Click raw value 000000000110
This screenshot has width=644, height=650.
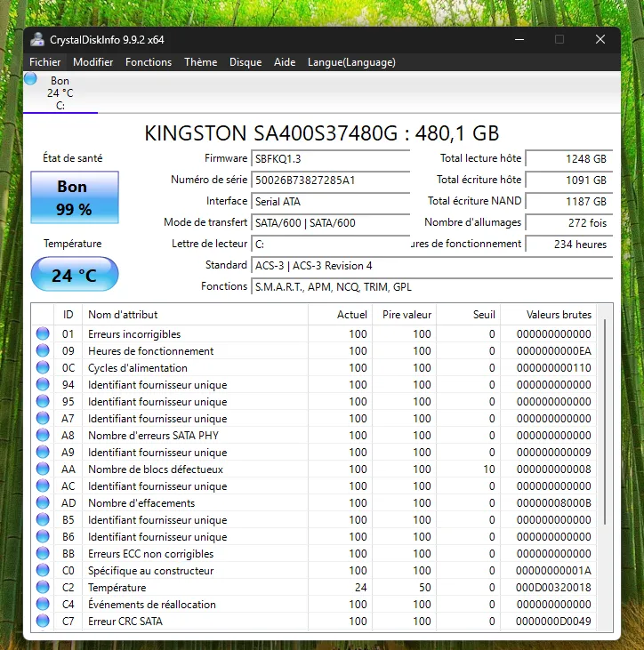[553, 368]
